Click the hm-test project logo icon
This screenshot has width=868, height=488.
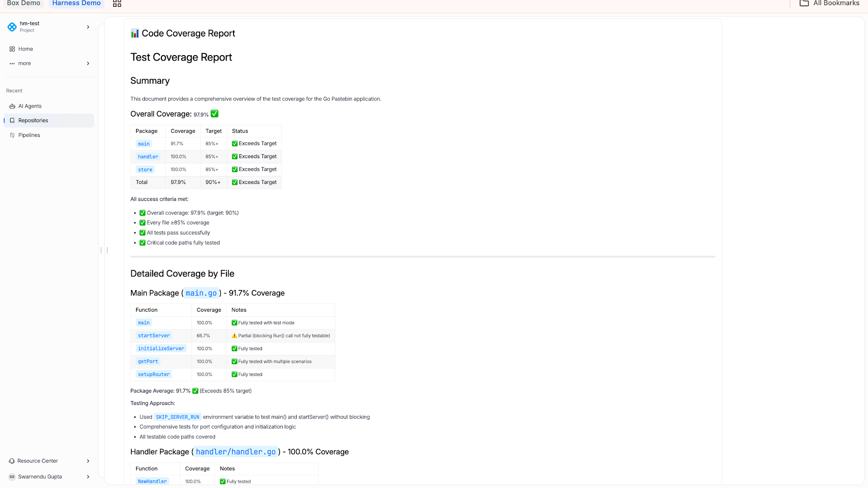(12, 27)
